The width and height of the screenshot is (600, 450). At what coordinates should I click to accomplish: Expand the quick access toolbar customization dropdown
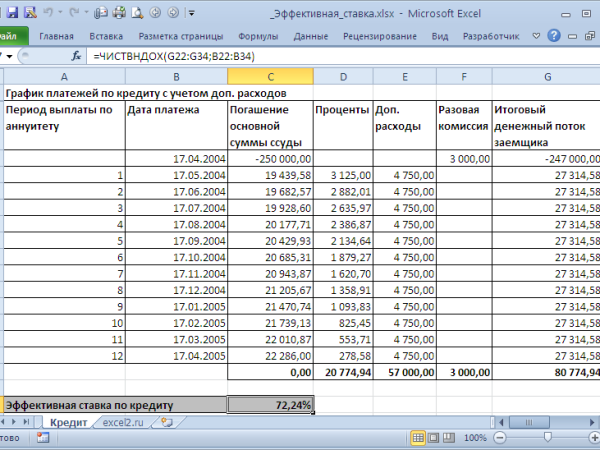[x=191, y=14]
